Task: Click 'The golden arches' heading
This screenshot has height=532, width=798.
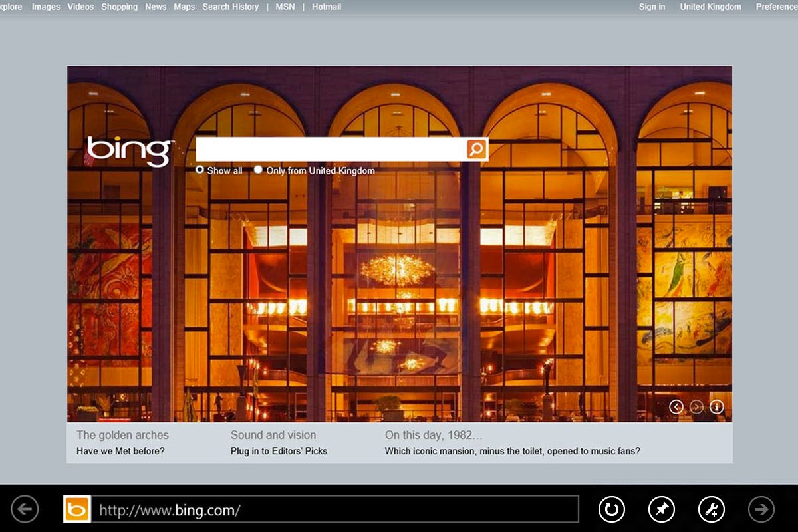Action: tap(122, 435)
